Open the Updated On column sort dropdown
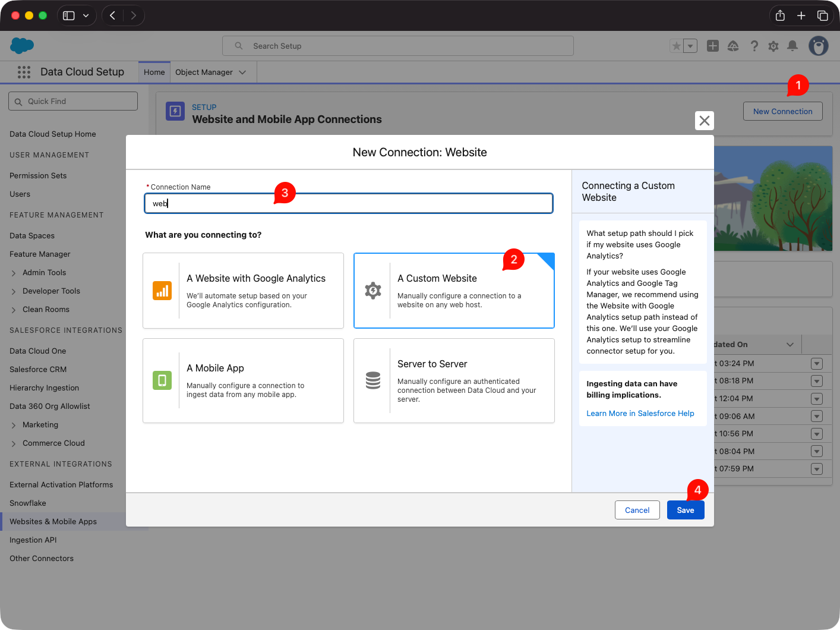 [x=790, y=344]
